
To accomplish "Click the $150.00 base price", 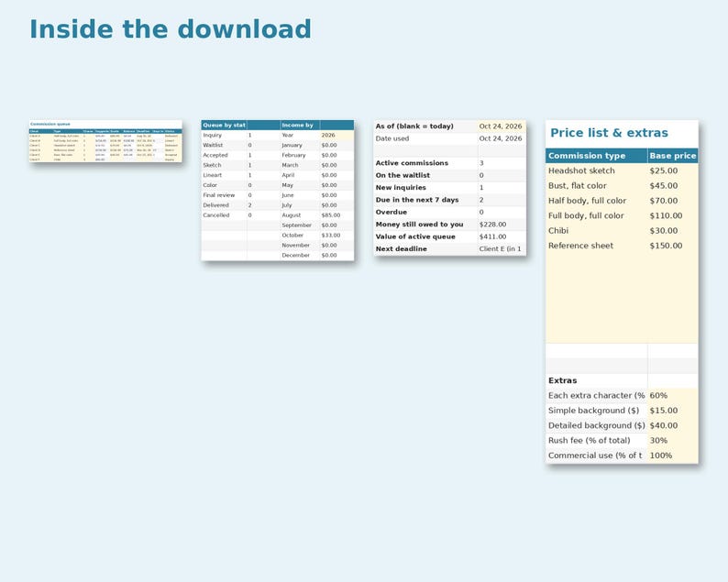I will [x=666, y=246].
